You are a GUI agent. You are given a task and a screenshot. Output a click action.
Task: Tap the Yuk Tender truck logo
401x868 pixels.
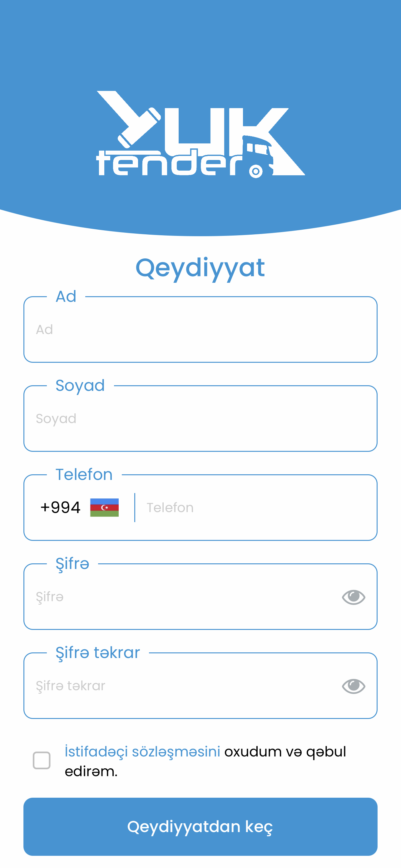(201, 134)
